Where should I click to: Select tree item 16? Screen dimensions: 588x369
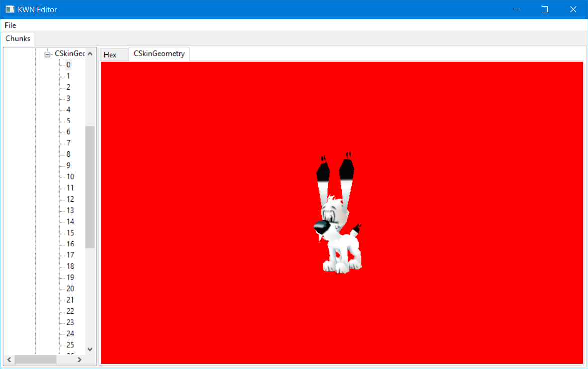pos(70,245)
